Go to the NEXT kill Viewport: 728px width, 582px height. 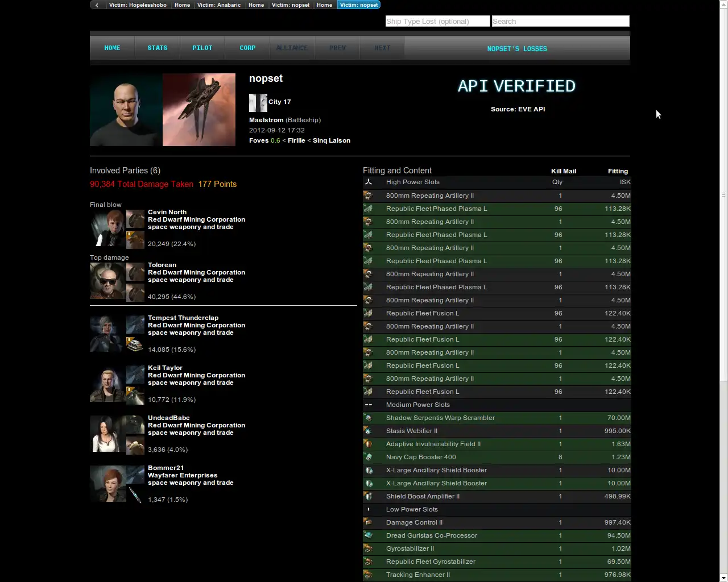point(382,48)
